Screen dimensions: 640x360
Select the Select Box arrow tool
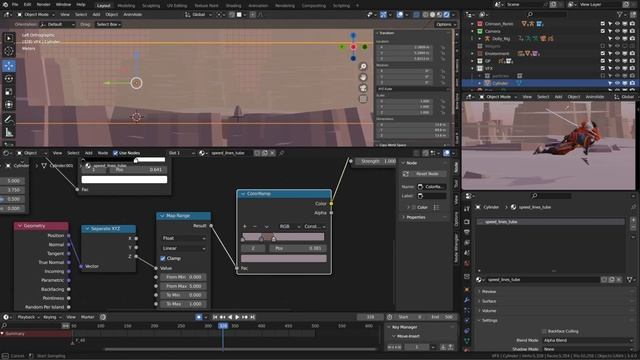point(9,38)
